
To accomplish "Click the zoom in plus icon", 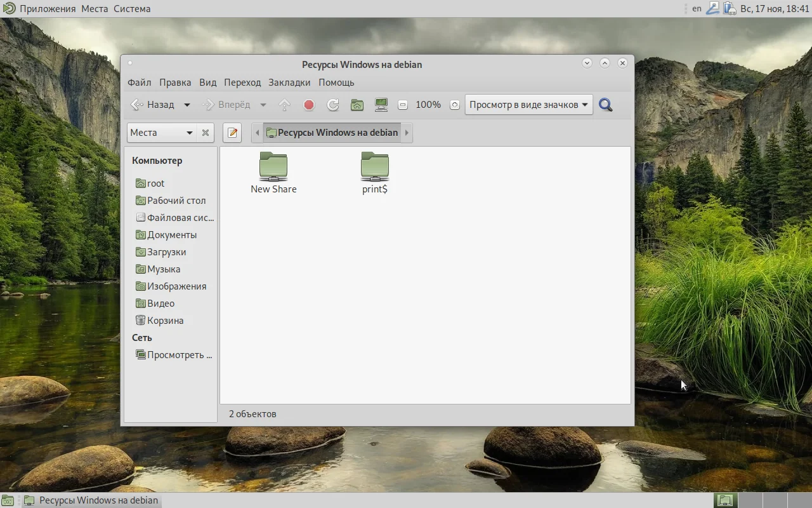I will pos(454,105).
